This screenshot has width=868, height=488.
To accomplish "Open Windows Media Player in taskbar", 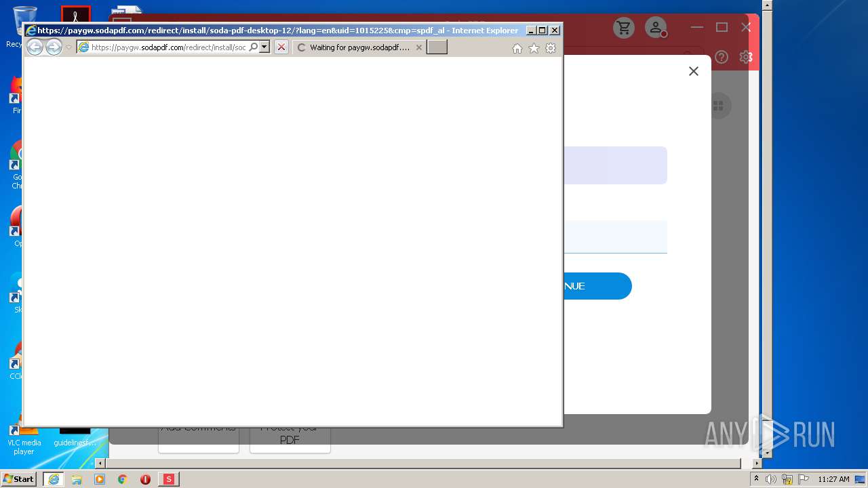I will (100, 479).
